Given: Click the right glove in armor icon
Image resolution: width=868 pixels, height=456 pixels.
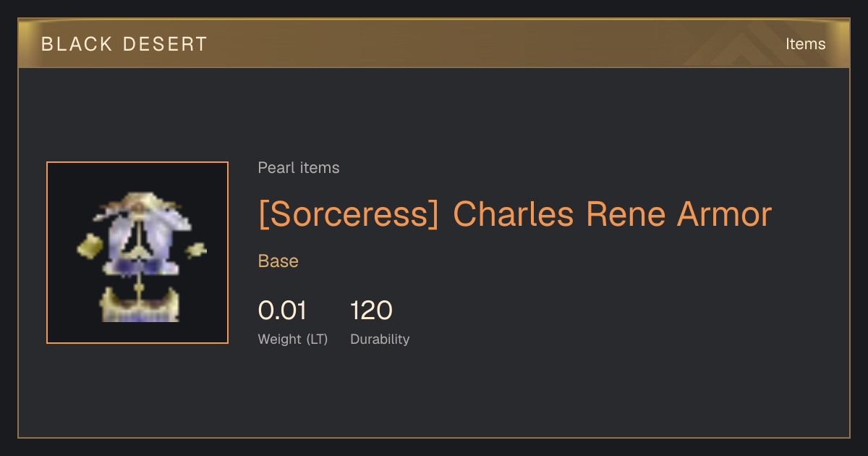Looking at the screenshot, I should pos(196,251).
